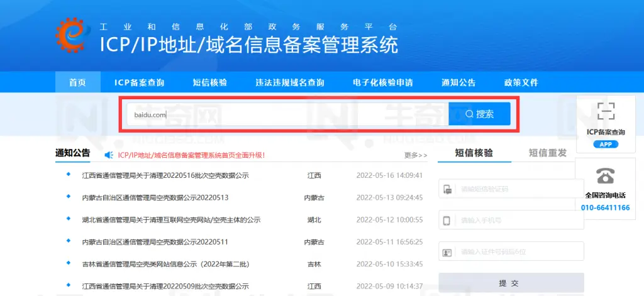Click the hotline number 010-66411166
The width and height of the screenshot is (644, 296).
[606, 208]
